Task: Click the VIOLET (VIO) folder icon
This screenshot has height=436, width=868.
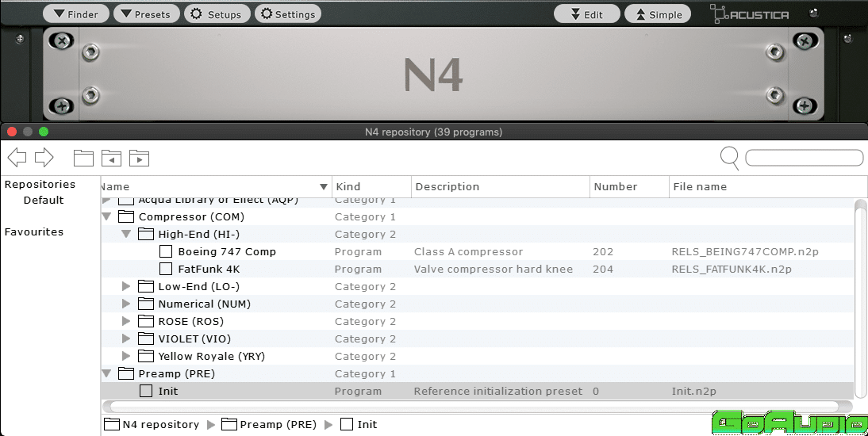Action: (145, 338)
